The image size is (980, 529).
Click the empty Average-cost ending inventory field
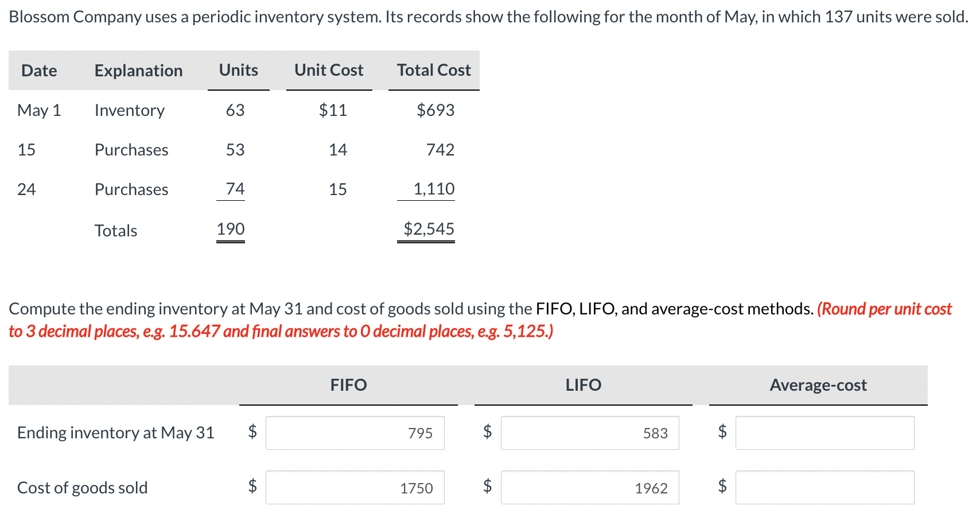825,433
